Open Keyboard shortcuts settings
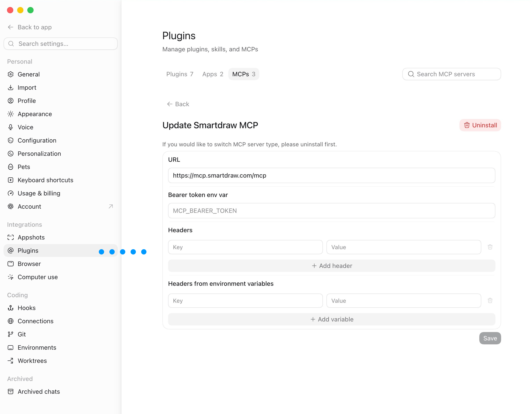Screen dimensions: 532x414 click(x=60, y=180)
